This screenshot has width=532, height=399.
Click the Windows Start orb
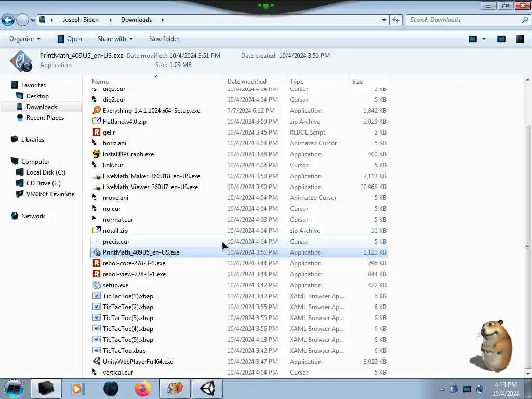[14, 389]
